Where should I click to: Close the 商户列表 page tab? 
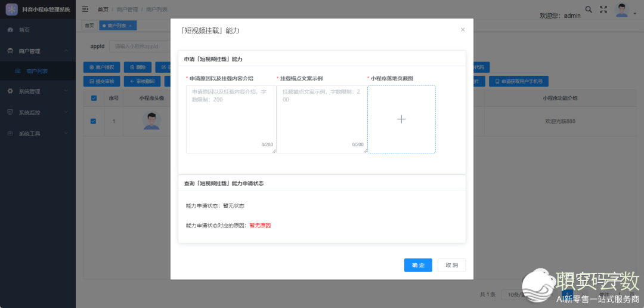tap(131, 26)
